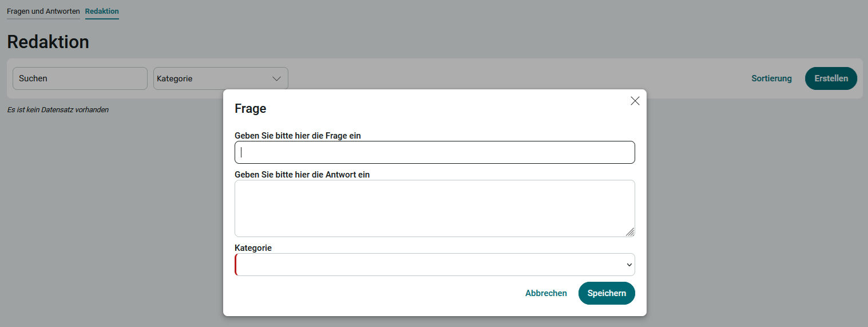Switch to the Fragen und Antworten tab
This screenshot has width=868, height=327.
point(43,11)
